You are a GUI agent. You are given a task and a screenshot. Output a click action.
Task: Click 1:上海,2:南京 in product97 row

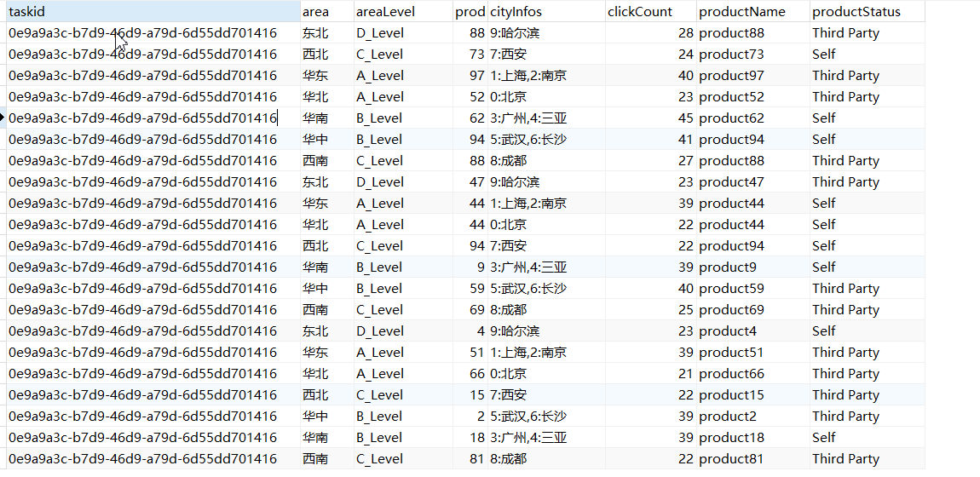click(x=546, y=76)
